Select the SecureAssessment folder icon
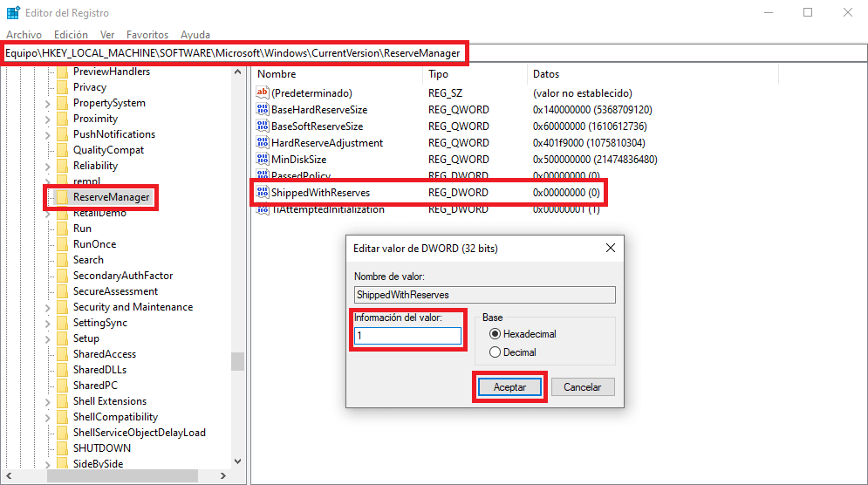Image resolution: width=868 pixels, height=485 pixels. coord(63,291)
